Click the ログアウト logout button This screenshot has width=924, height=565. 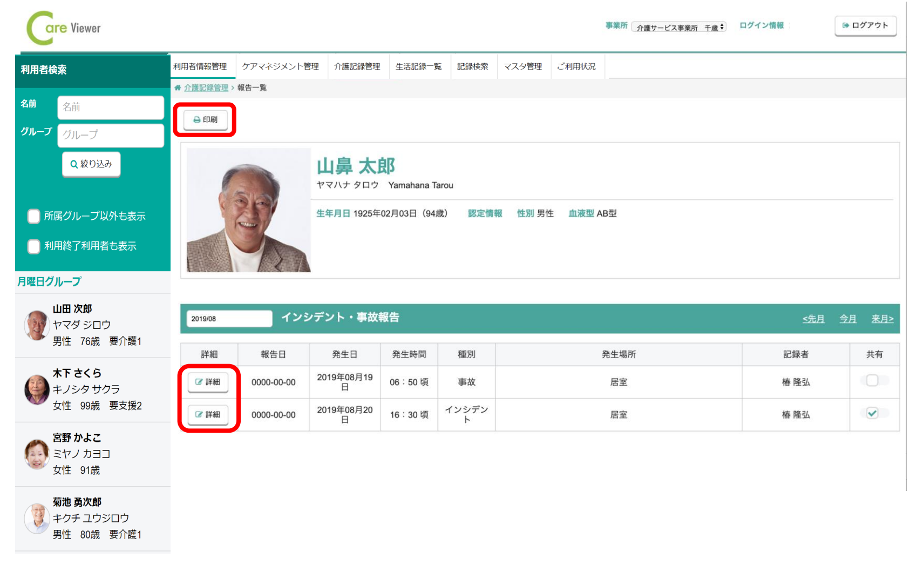865,25
